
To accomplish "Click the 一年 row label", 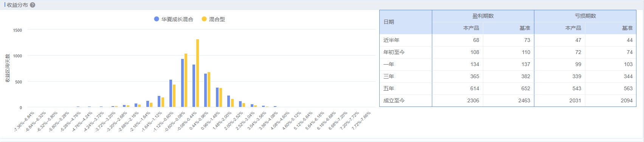I will click(389, 64).
